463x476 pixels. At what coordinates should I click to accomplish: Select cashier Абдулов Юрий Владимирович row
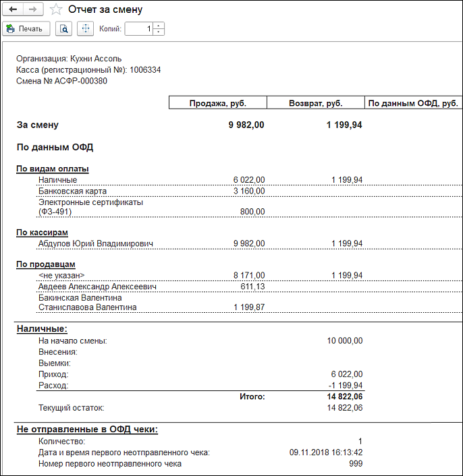[249, 243]
